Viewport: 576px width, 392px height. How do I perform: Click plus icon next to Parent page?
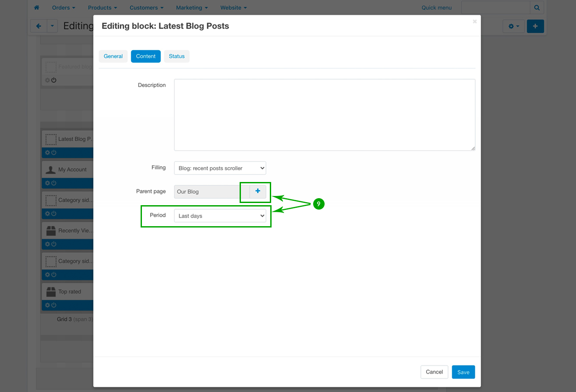click(258, 191)
